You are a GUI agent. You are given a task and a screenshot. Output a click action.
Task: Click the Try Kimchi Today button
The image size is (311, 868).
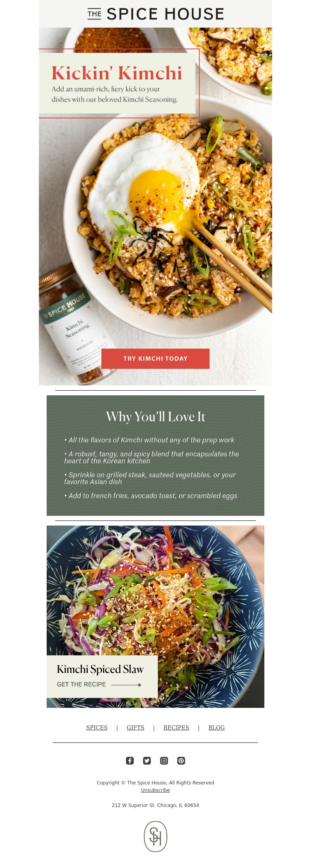click(x=155, y=358)
